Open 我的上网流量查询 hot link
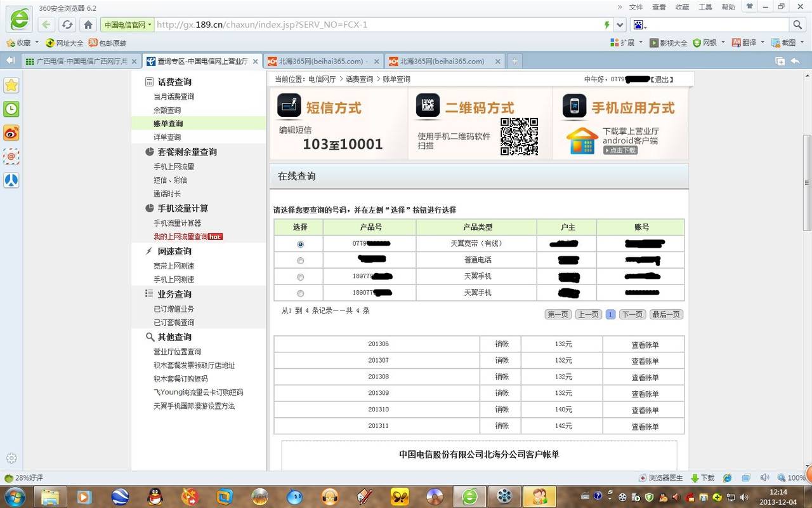Viewport: 812px width, 508px height. [x=188, y=236]
